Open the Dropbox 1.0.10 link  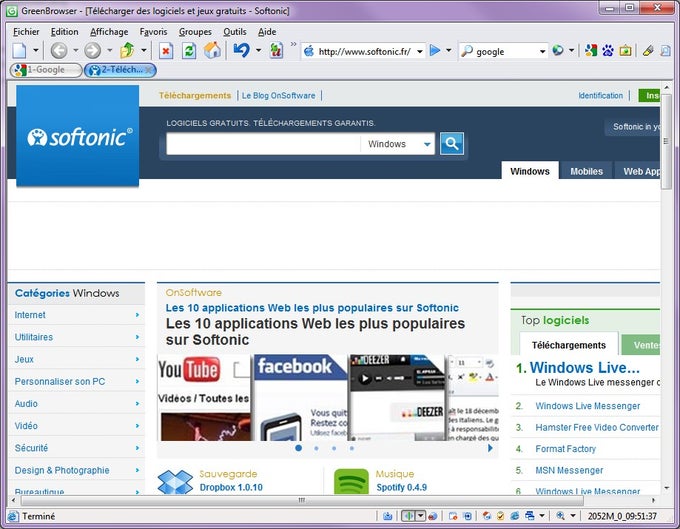click(x=231, y=487)
